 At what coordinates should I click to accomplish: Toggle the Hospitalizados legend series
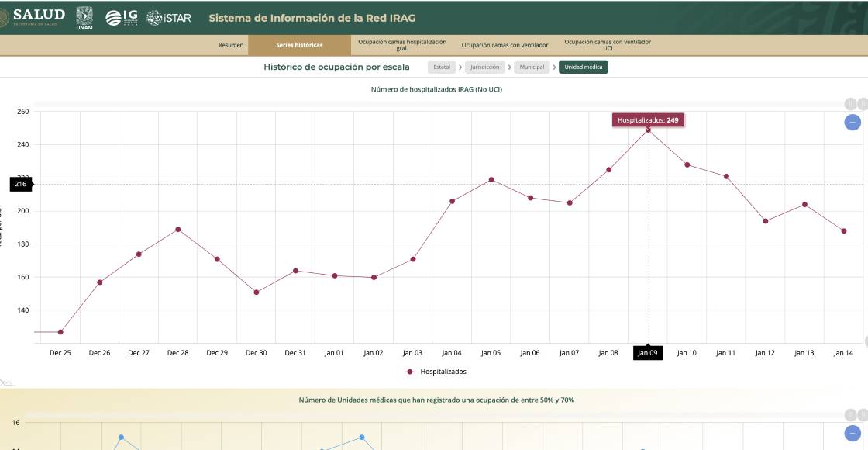point(436,372)
